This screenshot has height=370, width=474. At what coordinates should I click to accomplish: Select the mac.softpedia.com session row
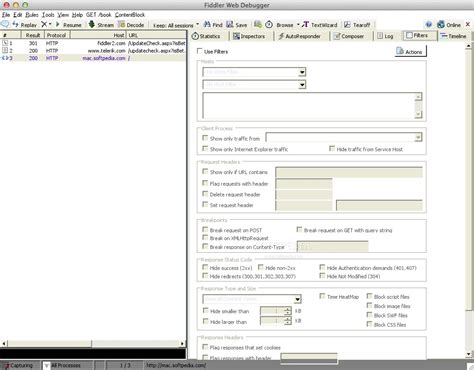click(93, 58)
